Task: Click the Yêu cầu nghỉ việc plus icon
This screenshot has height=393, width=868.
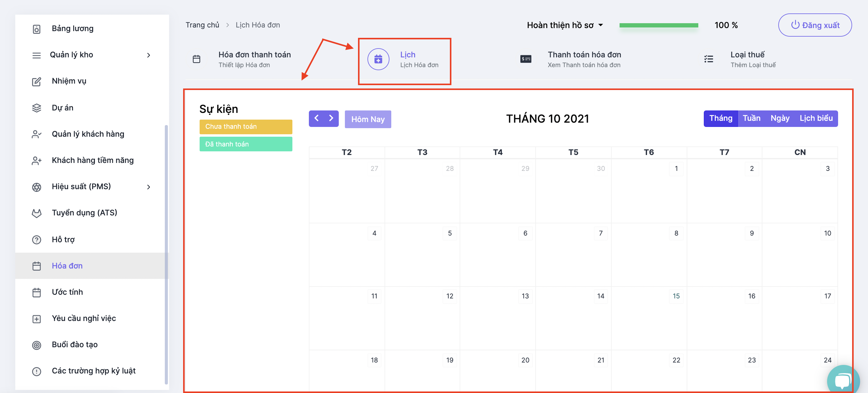Action: (x=36, y=319)
